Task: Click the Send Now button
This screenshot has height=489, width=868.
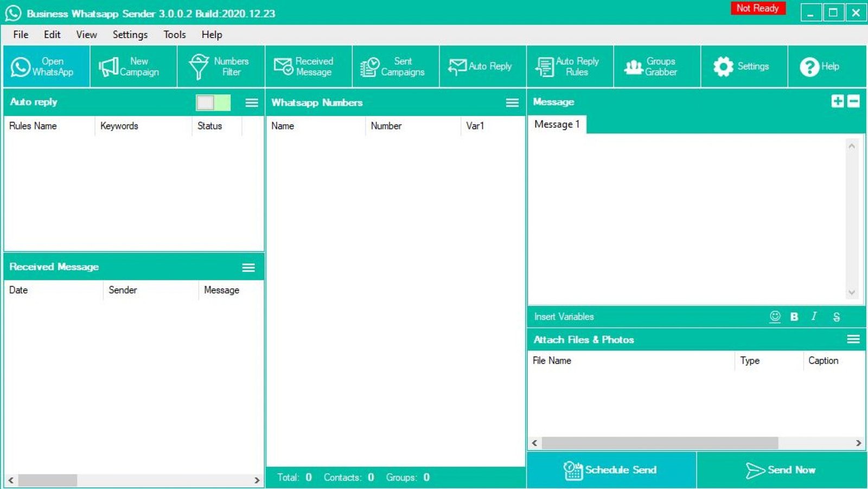Action: point(781,470)
